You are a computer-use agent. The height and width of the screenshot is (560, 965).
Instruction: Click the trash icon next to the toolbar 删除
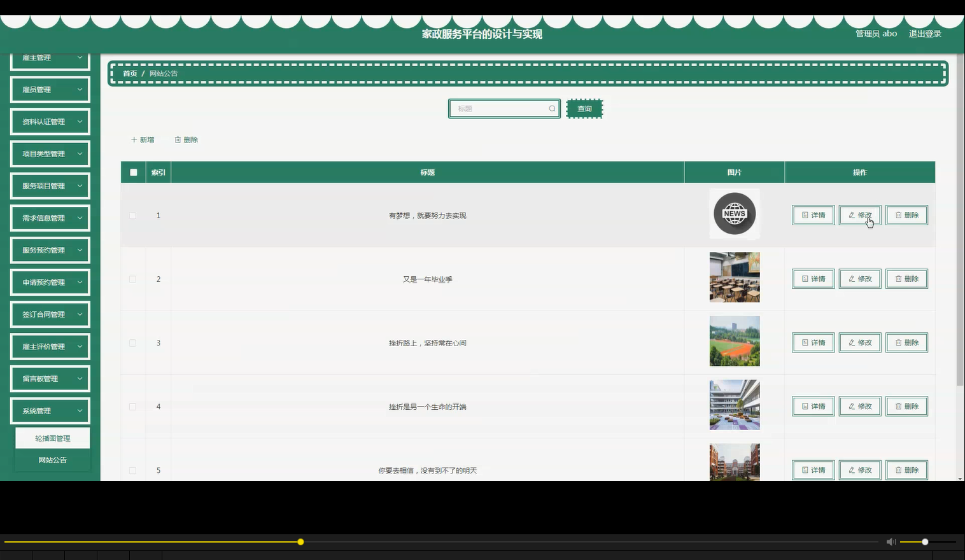tap(178, 140)
